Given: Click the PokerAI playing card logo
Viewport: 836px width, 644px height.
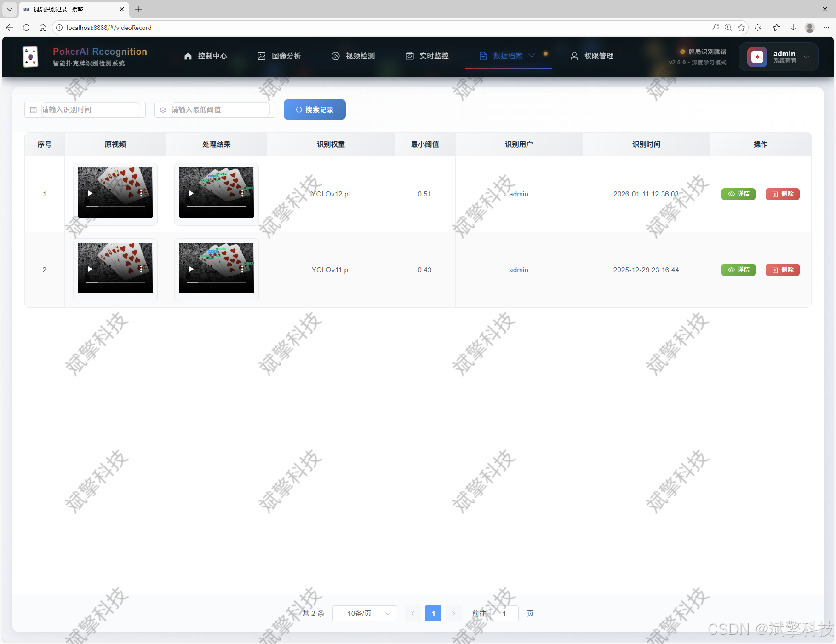Looking at the screenshot, I should 30,57.
